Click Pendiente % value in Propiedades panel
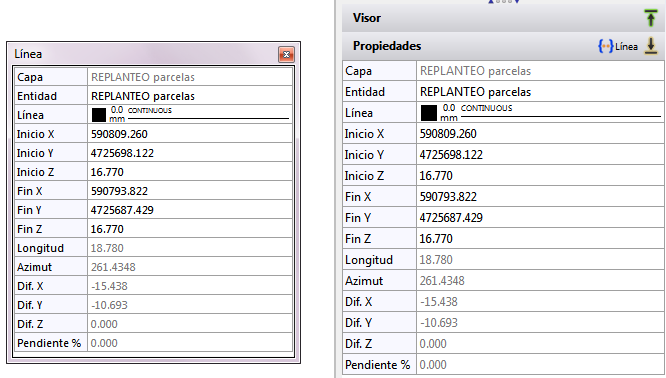 pos(540,365)
